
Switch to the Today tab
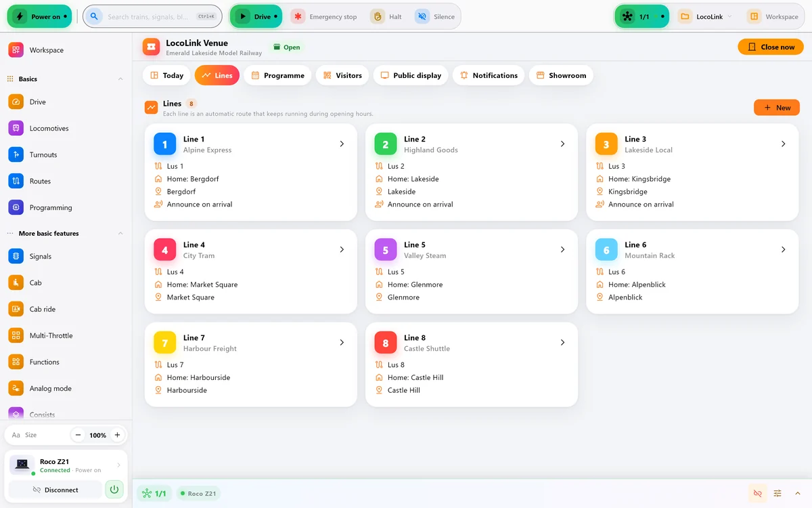(x=166, y=75)
